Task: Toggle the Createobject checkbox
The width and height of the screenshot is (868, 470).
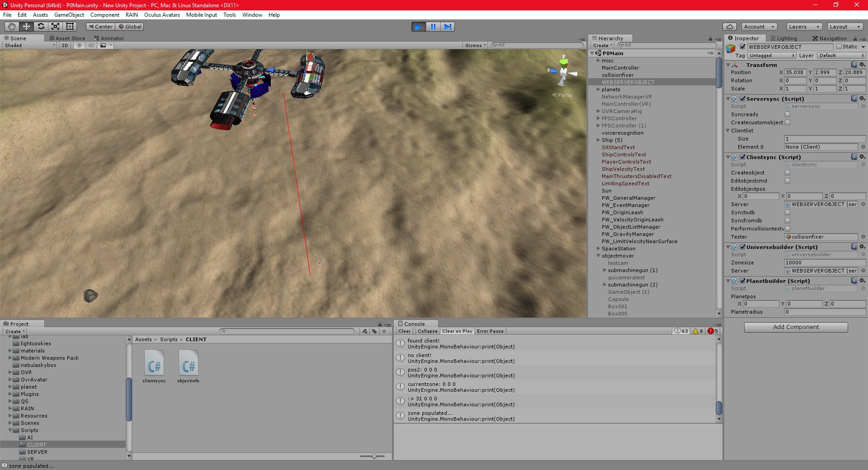Action: [788, 173]
